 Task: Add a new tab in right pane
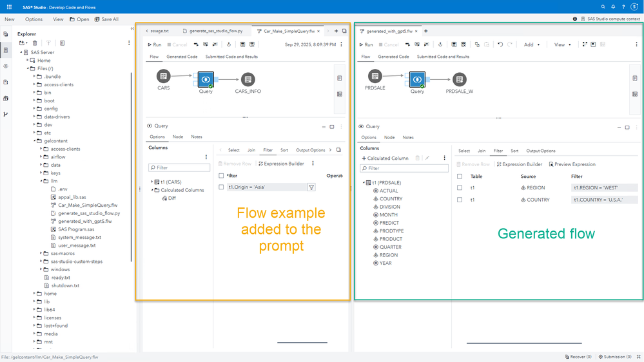(426, 31)
